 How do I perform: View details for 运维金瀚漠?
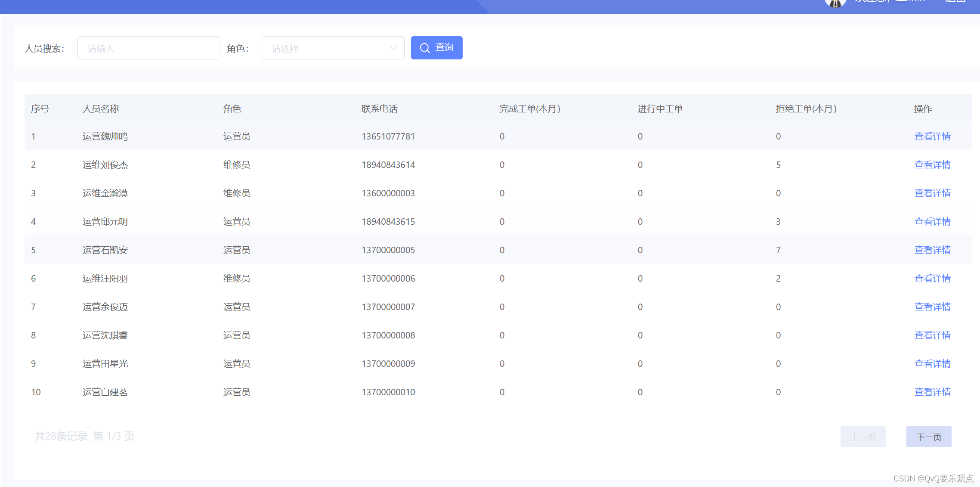point(932,193)
